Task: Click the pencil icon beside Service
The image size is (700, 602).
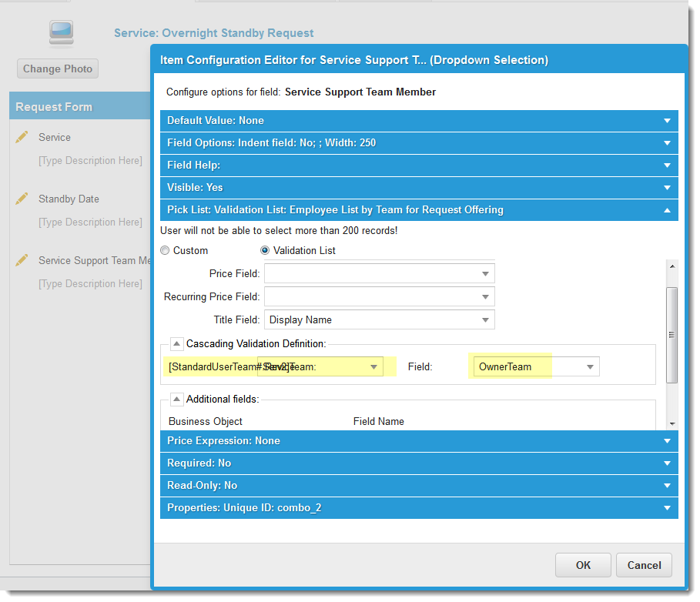Action: [22, 137]
